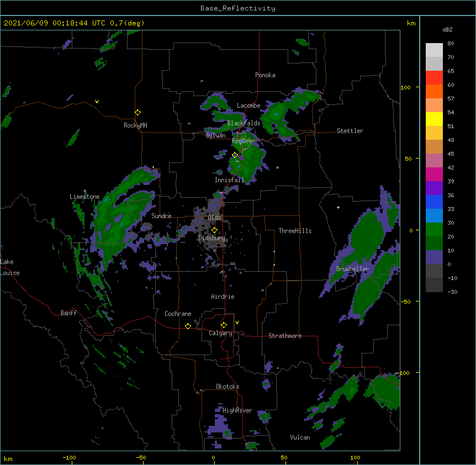The image size is (476, 465).
Task: Click the -30 value in the dBZ legend
Action: click(x=452, y=292)
